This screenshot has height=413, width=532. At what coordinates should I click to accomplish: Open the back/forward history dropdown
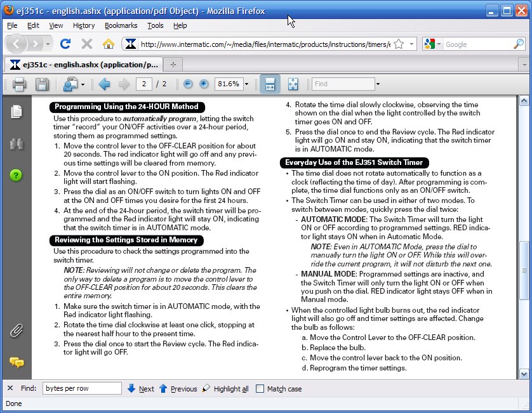48,44
